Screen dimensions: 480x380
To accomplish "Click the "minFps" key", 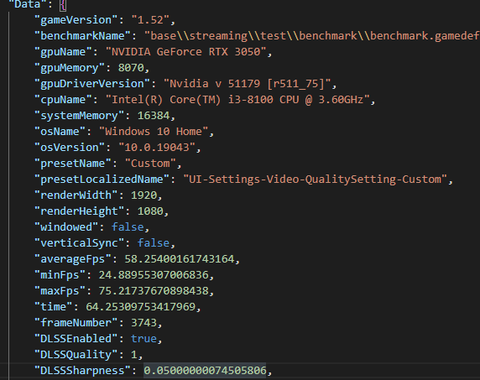I will [60, 276].
